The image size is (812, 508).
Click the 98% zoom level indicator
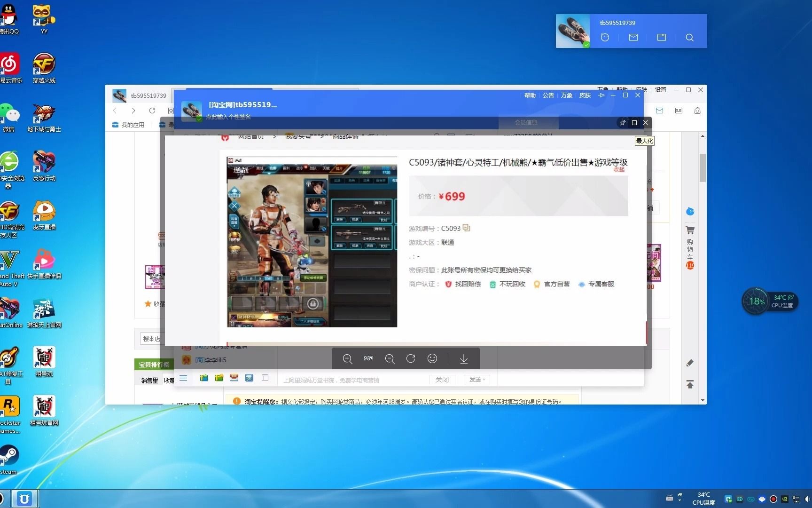click(368, 358)
